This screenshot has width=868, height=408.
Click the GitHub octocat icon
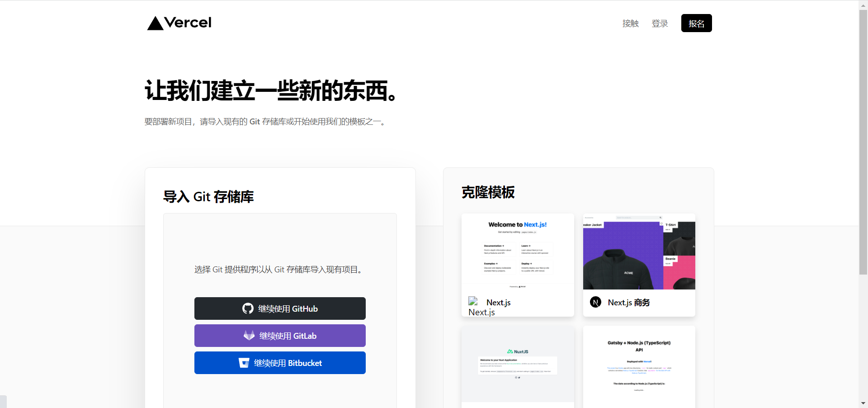[248, 308]
